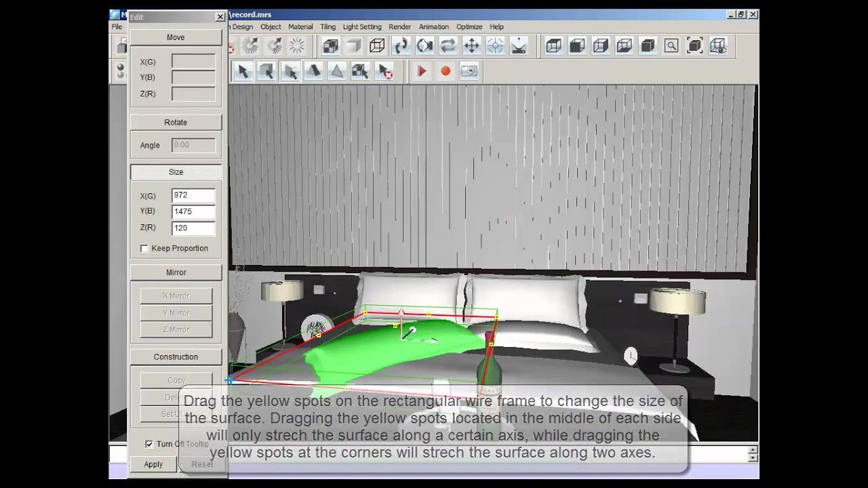
Task: Click the Move section button
Action: 176,37
